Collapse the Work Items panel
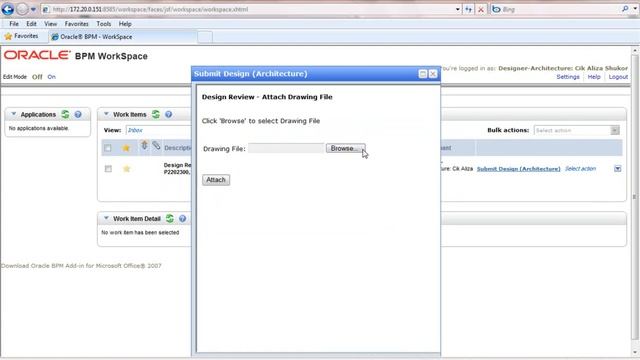This screenshot has width=640, height=360. [106, 114]
